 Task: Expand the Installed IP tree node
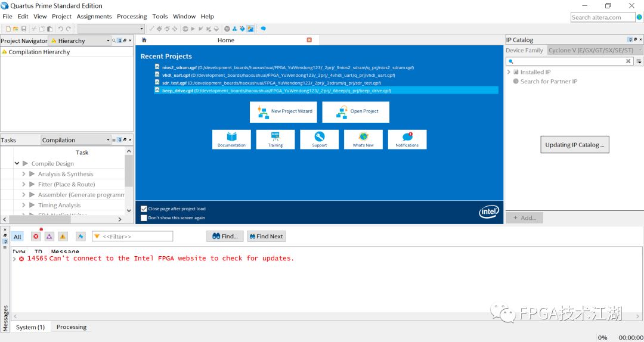[x=509, y=72]
